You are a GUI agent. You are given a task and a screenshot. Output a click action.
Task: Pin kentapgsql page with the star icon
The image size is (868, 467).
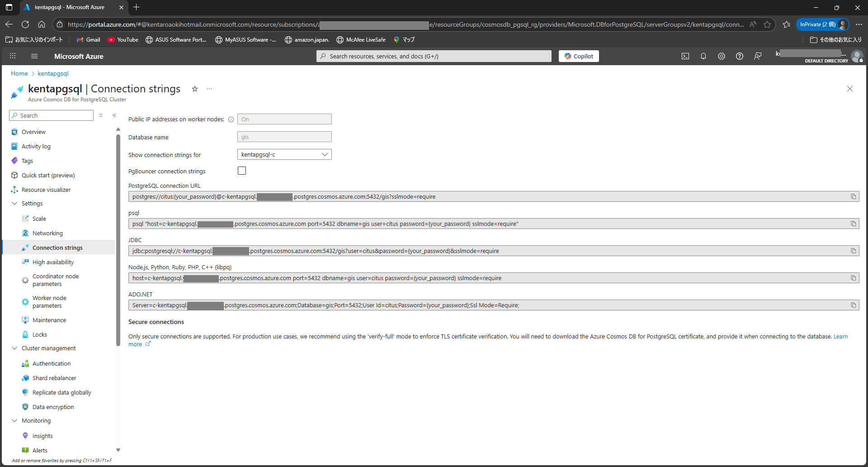[195, 89]
